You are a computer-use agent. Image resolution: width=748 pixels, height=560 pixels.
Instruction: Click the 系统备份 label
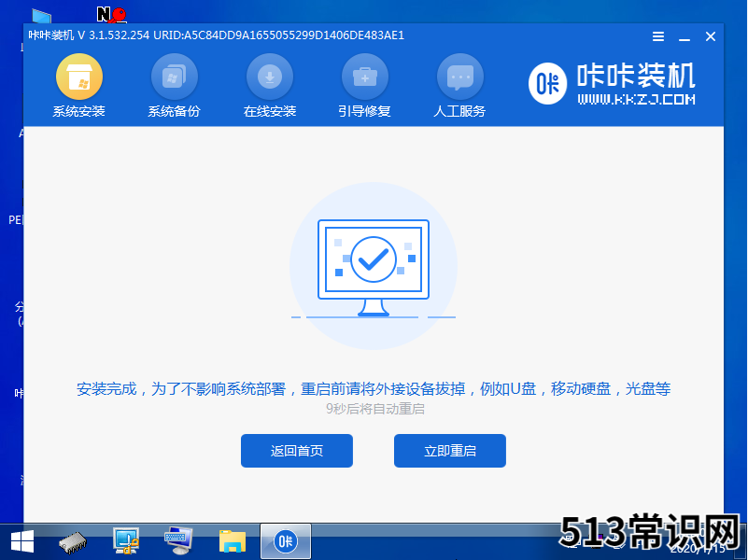point(174,111)
